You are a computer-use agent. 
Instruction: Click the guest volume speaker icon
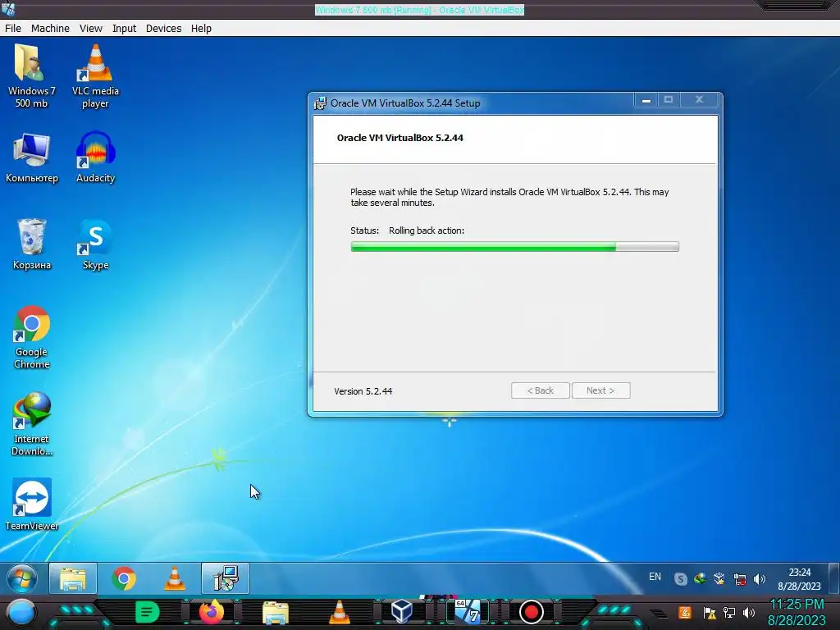point(759,579)
